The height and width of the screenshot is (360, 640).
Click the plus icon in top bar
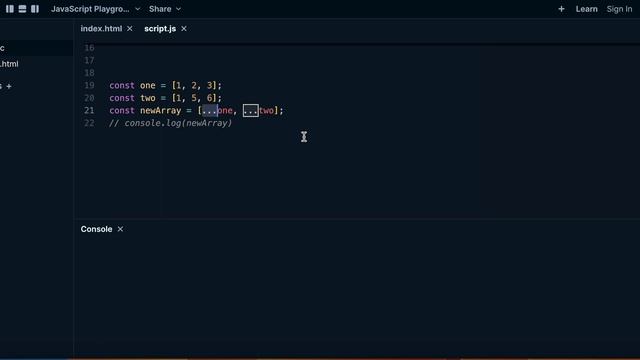pos(561,9)
